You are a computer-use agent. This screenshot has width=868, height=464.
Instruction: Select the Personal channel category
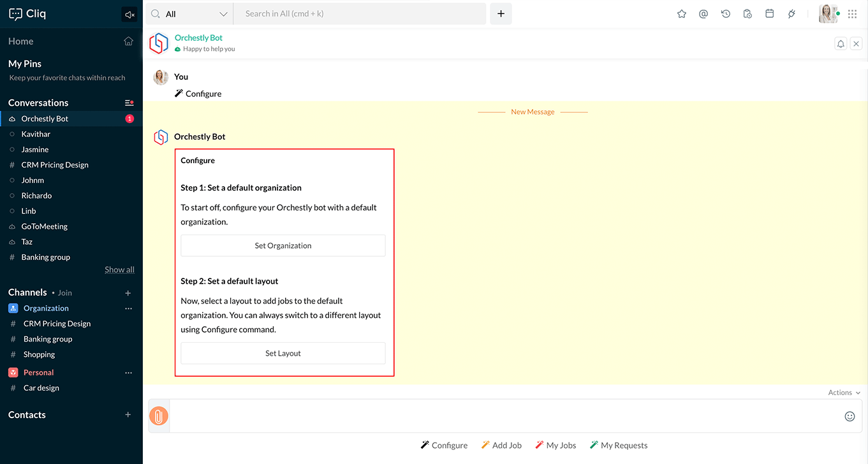click(x=39, y=372)
